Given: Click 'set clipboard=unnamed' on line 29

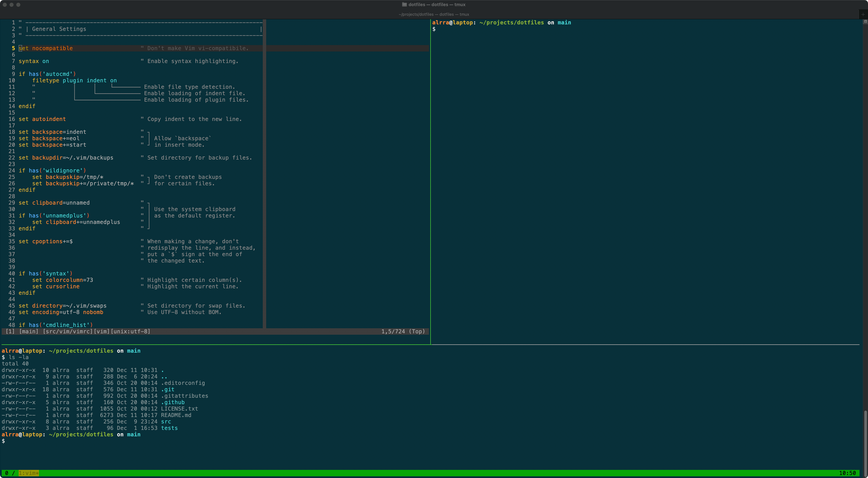Looking at the screenshot, I should [x=54, y=203].
